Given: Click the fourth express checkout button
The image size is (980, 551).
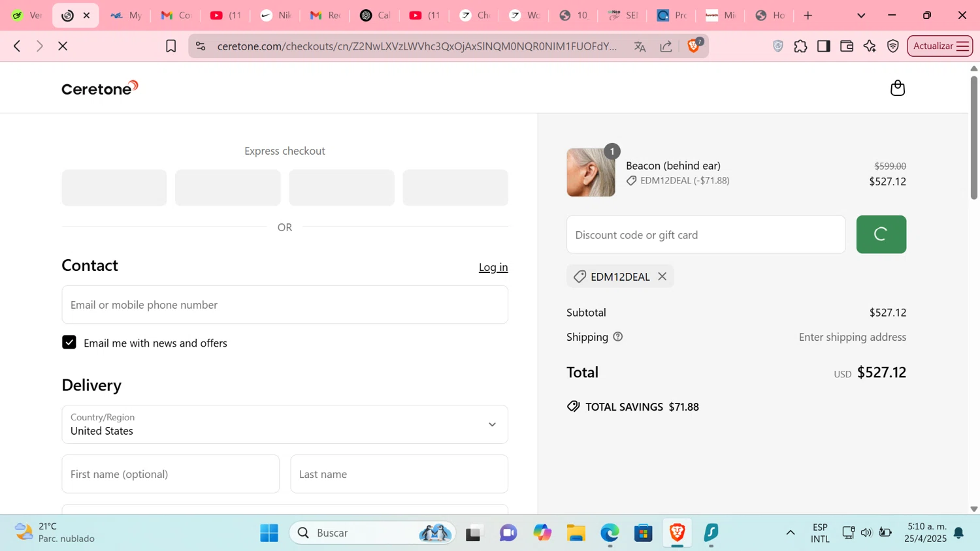Looking at the screenshot, I should tap(455, 187).
